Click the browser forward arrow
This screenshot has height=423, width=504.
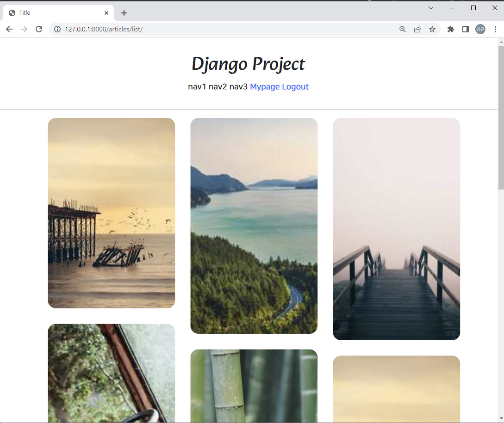(24, 29)
